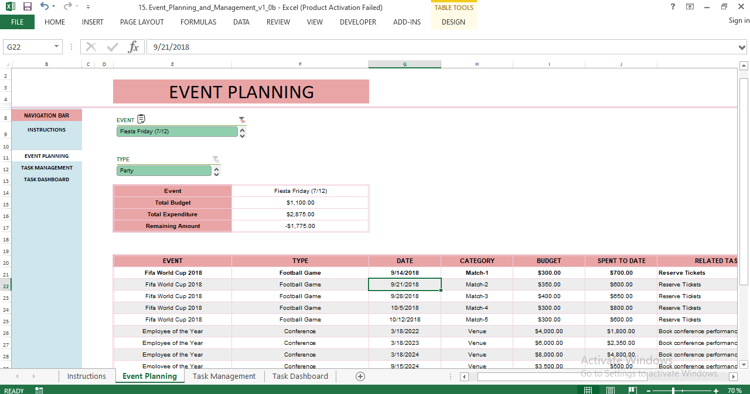Open the Name Box dropdown arrow
Image resolution: width=750 pixels, height=394 pixels.
56,46
